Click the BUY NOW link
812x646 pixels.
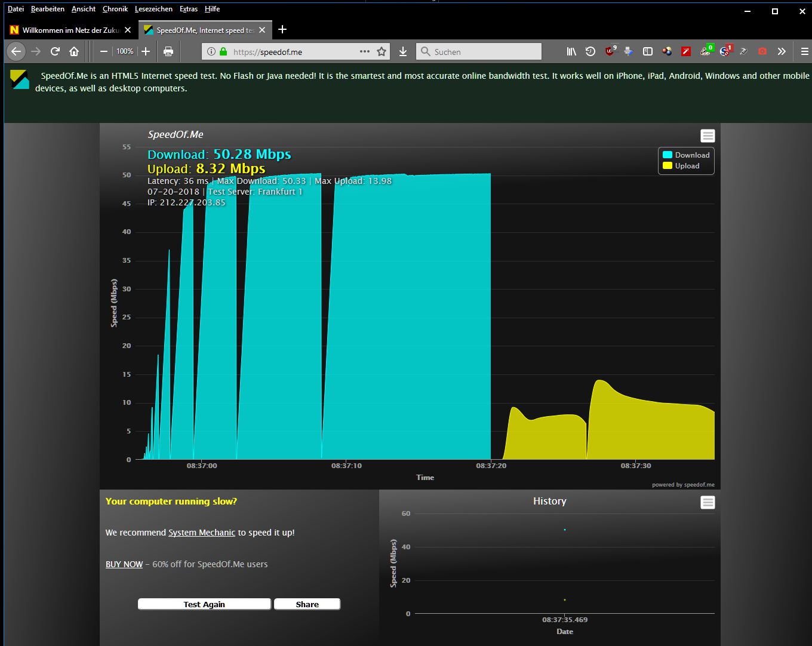(124, 564)
